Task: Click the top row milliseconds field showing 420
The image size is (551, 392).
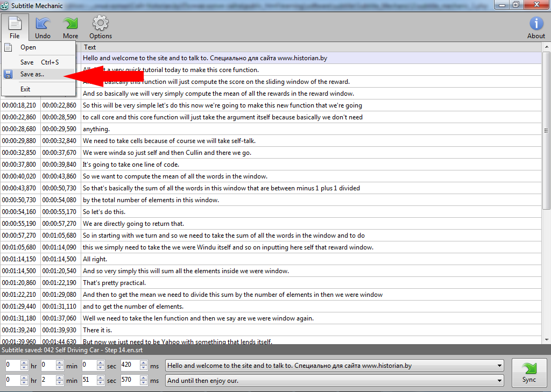Action: pos(130,366)
